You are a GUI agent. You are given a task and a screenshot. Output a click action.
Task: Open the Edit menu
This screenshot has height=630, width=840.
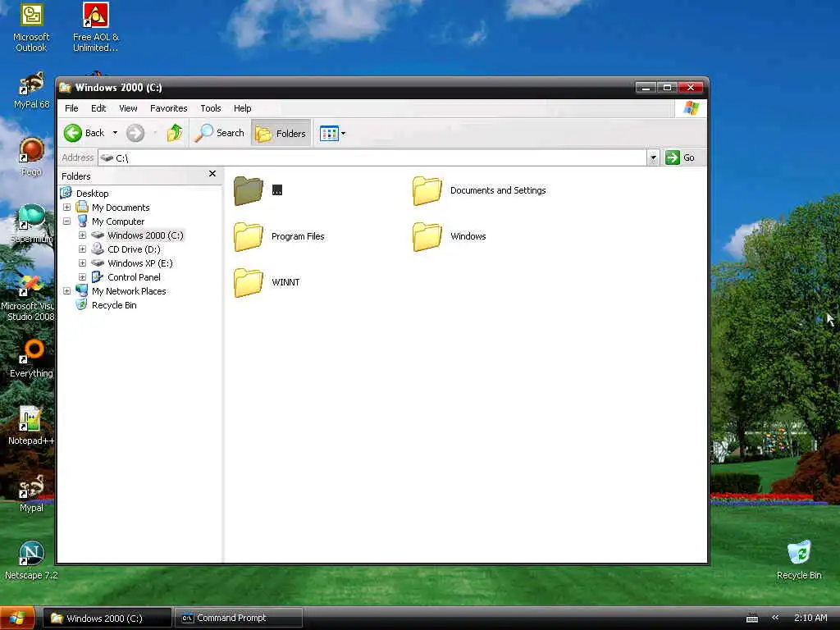98,108
